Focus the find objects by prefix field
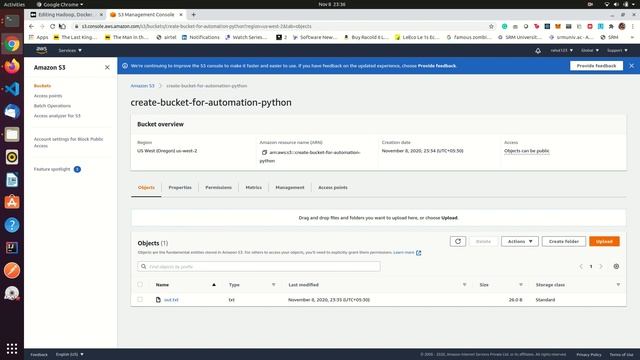 (259, 267)
